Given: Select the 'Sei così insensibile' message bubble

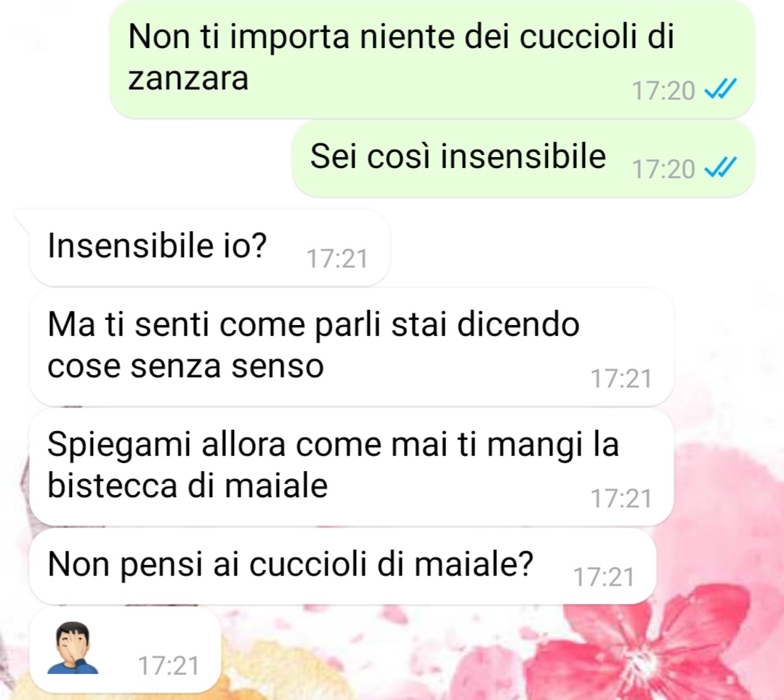Looking at the screenshot, I should (x=523, y=159).
